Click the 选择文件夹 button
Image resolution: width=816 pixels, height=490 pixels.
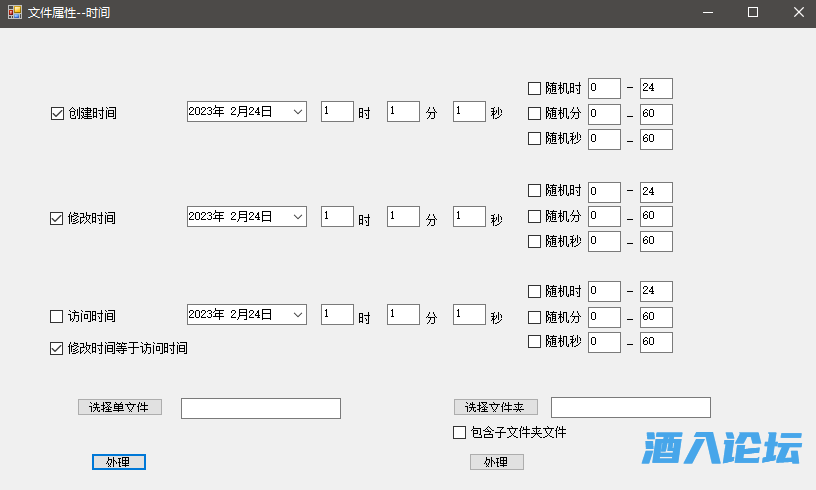click(495, 407)
